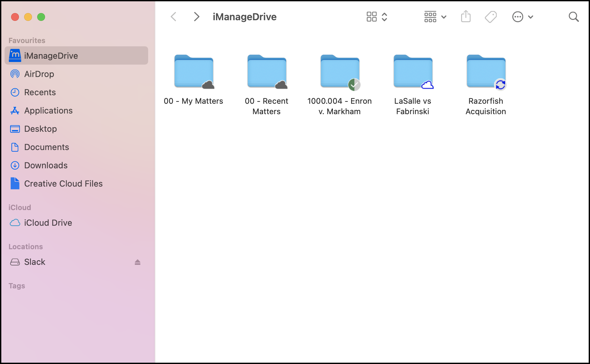This screenshot has height=364, width=590.
Task: Expand the More actions ellipsis menu
Action: point(522,17)
